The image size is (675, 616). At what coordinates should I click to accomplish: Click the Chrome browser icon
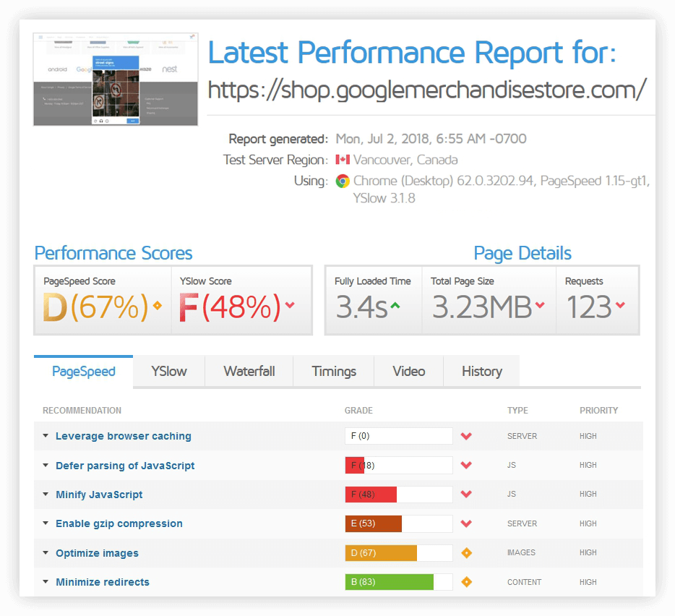343,181
